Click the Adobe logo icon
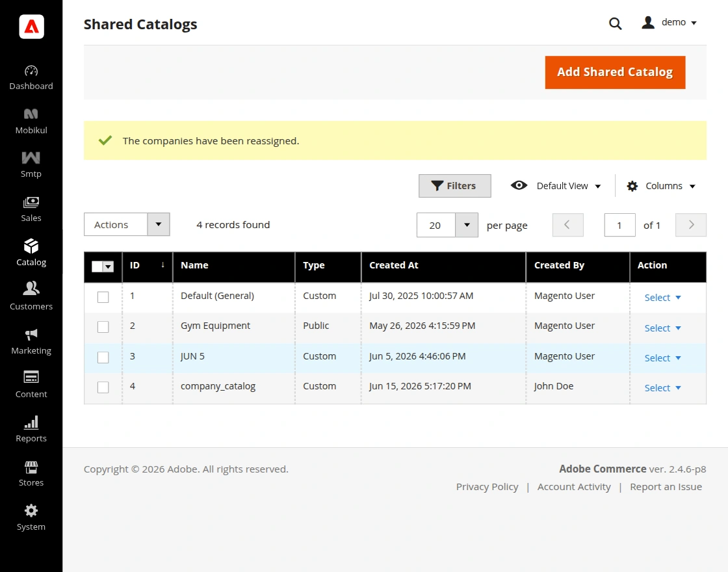 point(31,27)
